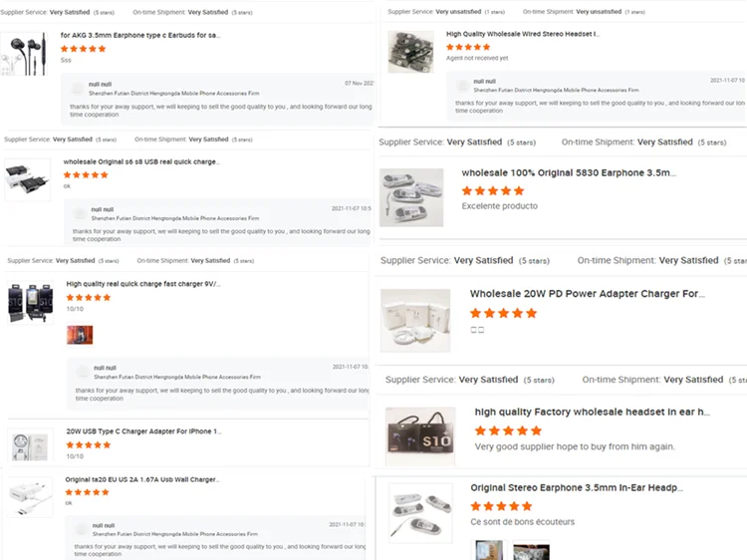Click the 'Wholesale 20W PD Power Adapter Charger' title

coord(588,294)
